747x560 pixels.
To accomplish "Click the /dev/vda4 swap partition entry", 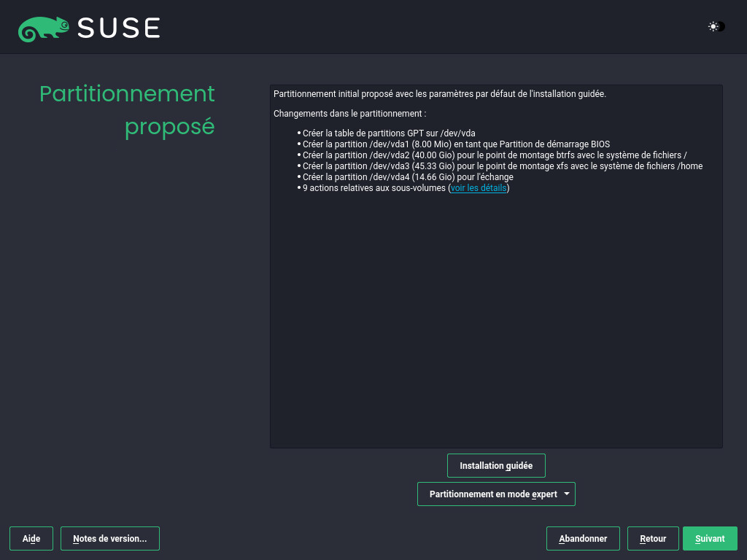I will click(x=408, y=177).
